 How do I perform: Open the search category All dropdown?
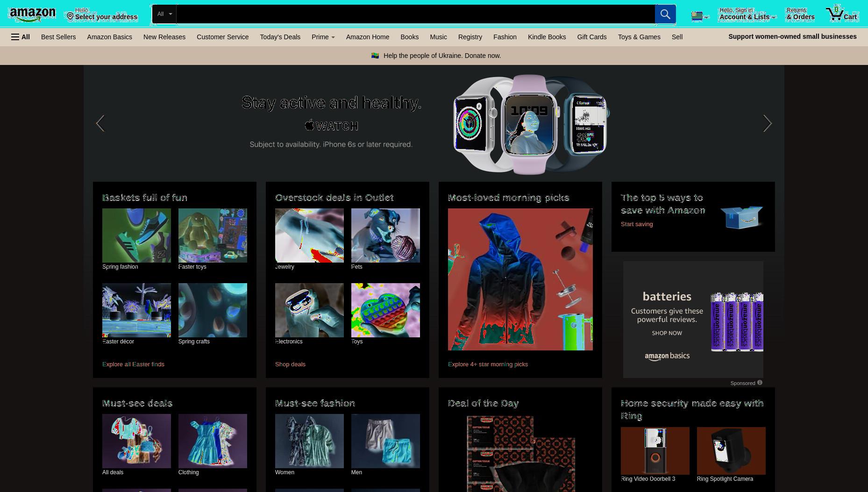pos(164,14)
